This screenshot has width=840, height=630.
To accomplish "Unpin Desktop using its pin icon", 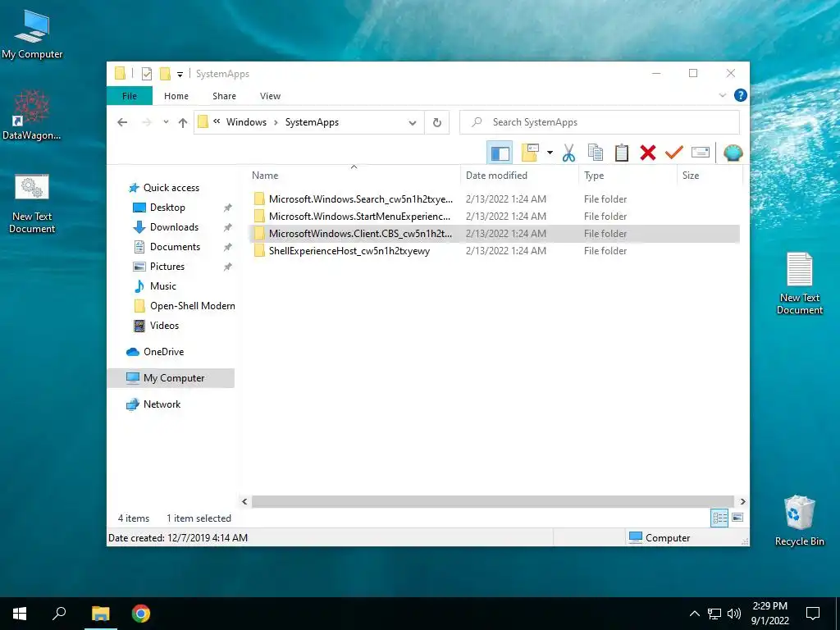I will tap(228, 208).
